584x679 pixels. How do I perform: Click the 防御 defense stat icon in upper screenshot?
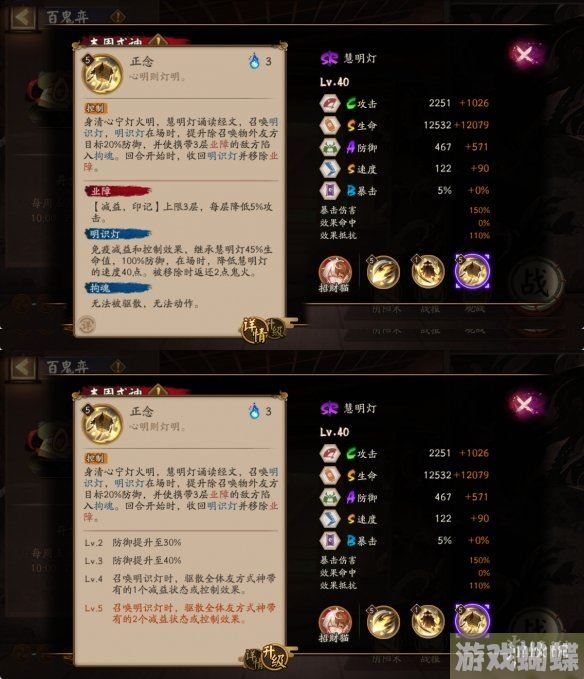pyautogui.click(x=330, y=147)
